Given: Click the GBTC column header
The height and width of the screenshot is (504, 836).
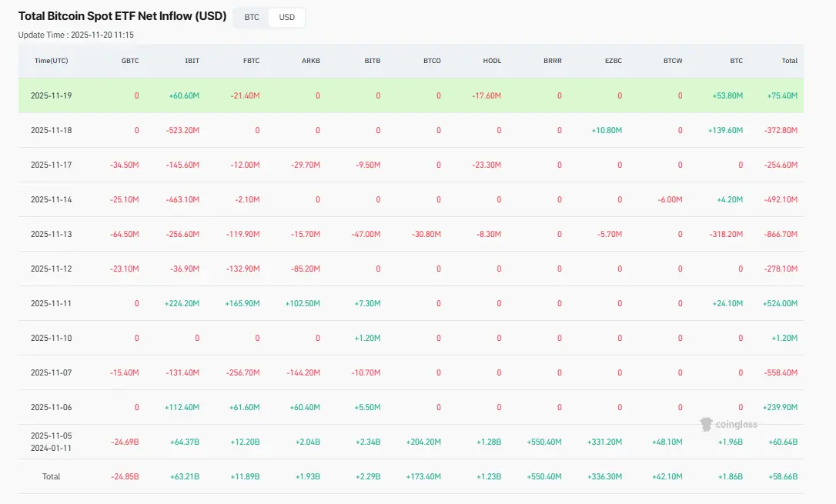Looking at the screenshot, I should coord(130,61).
